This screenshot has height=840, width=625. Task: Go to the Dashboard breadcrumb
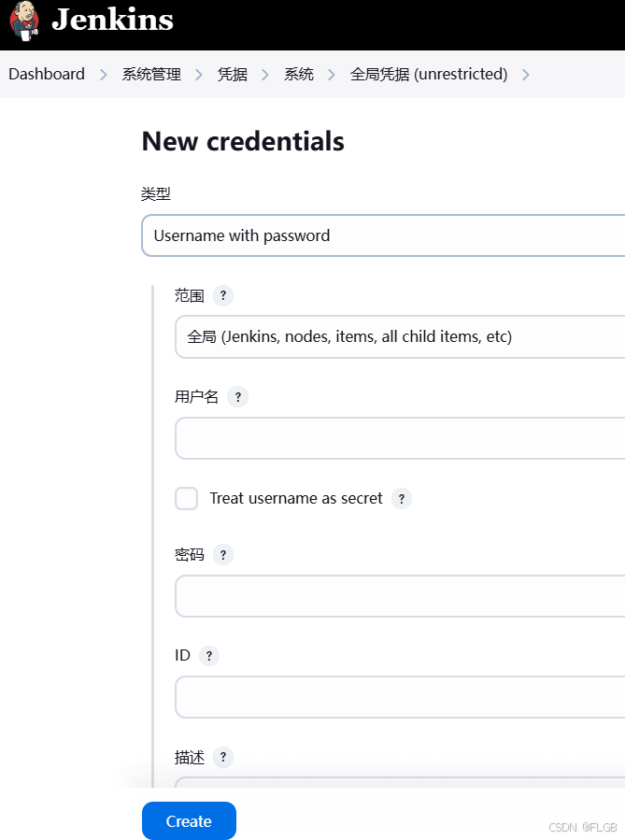pos(46,74)
